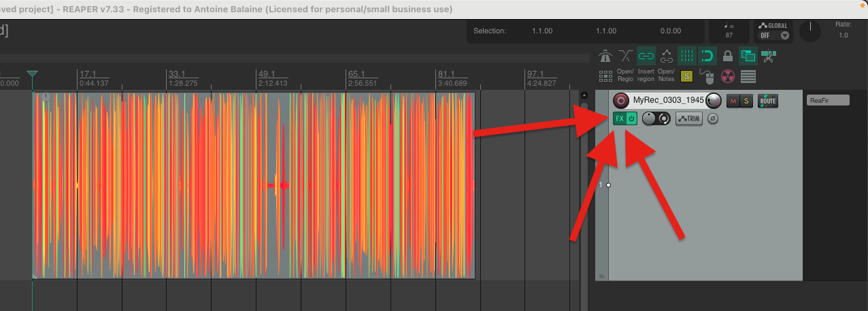This screenshot has height=311, width=868.
Task: Click timeline ruler marker 17.1
Action: click(x=88, y=73)
